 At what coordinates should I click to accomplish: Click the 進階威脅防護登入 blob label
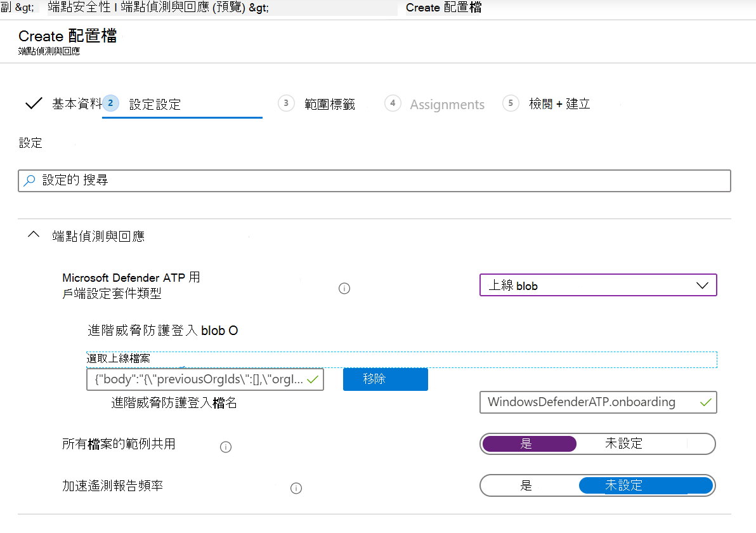(162, 331)
